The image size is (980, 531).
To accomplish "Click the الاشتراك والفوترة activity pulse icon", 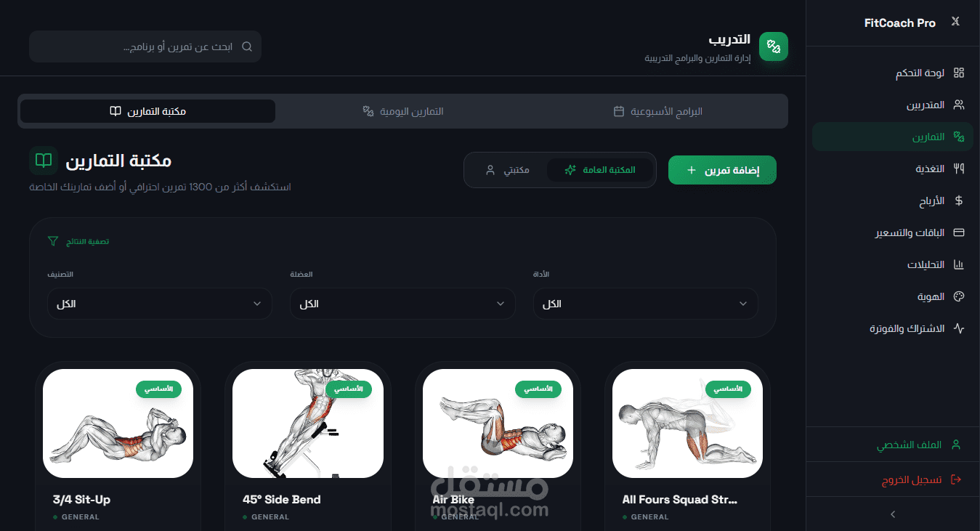I will (959, 328).
